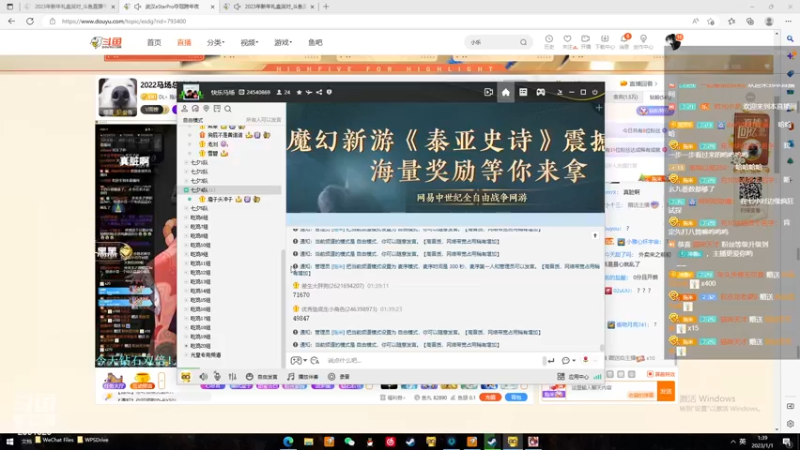Open member list person icon in YY sidebar
800x450 pixels.
coord(185,109)
